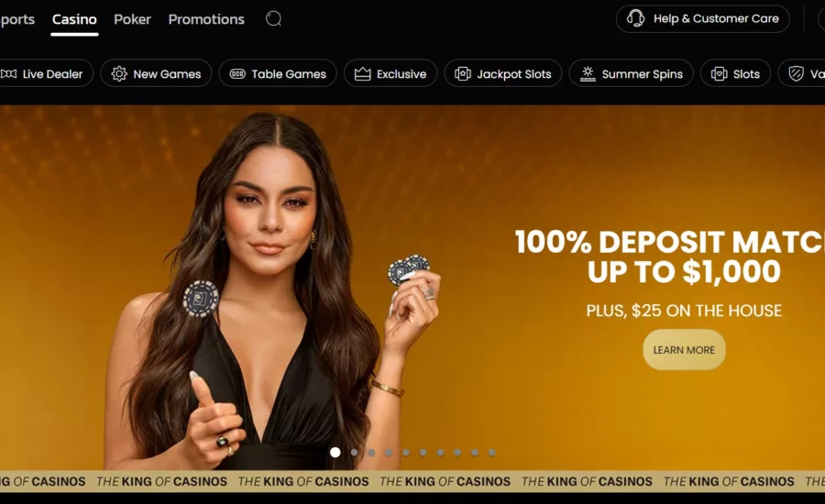Click the headset icon in Help & Customer Care
825x504 pixels.
coord(635,18)
